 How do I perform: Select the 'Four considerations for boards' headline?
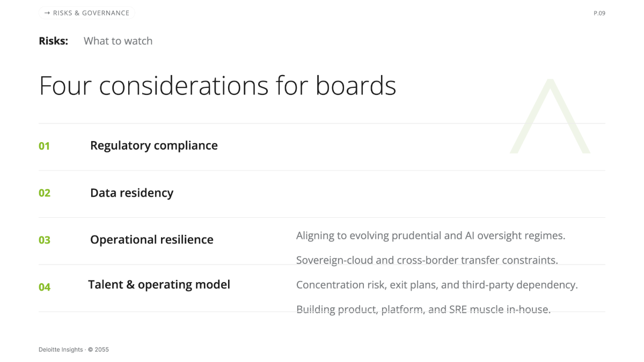217,86
